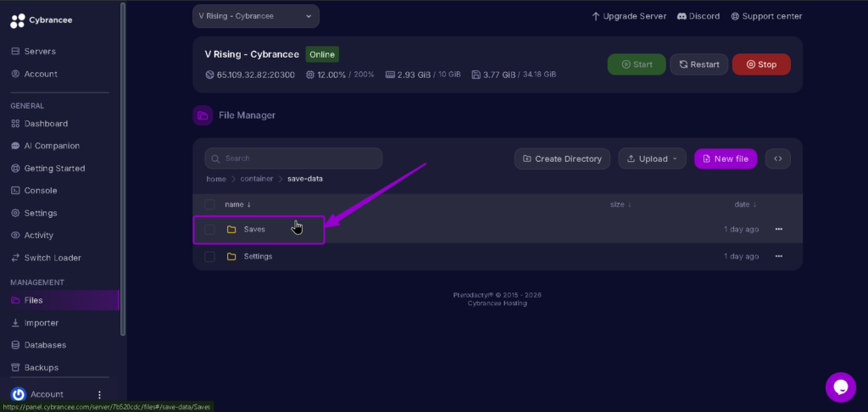
Task: Click the Backups archive icon
Action: [15, 368]
